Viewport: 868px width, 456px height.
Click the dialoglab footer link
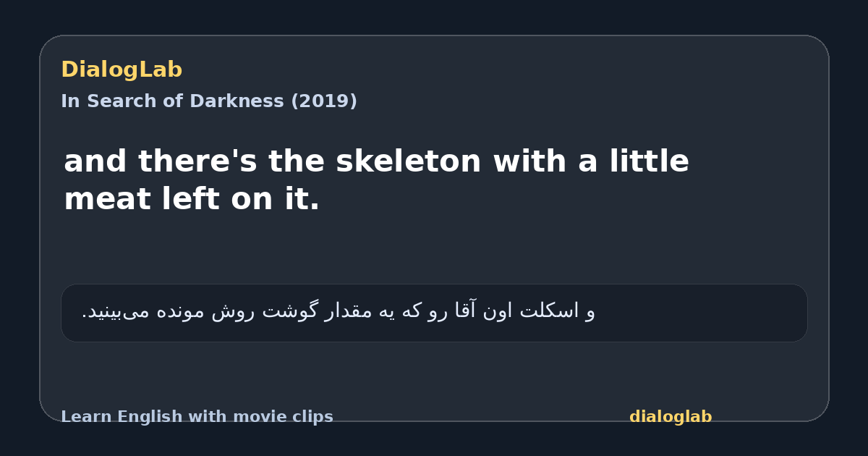[x=671, y=417]
